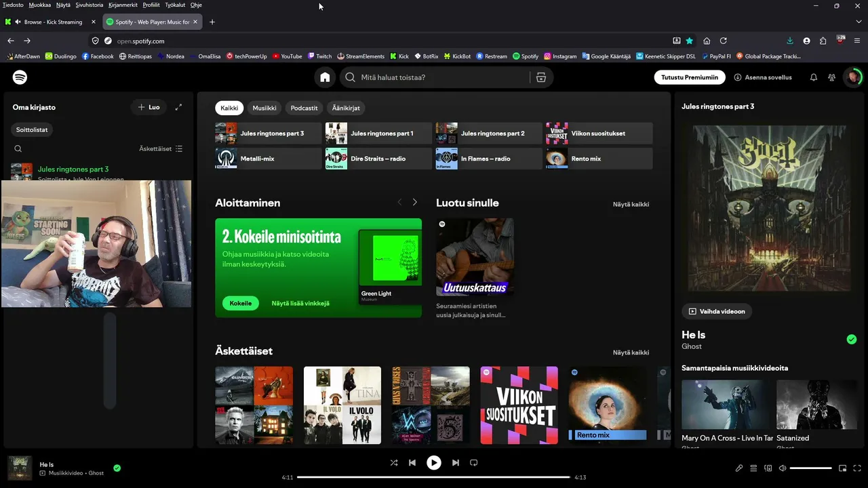
Task: Open the play queue
Action: tap(753, 468)
